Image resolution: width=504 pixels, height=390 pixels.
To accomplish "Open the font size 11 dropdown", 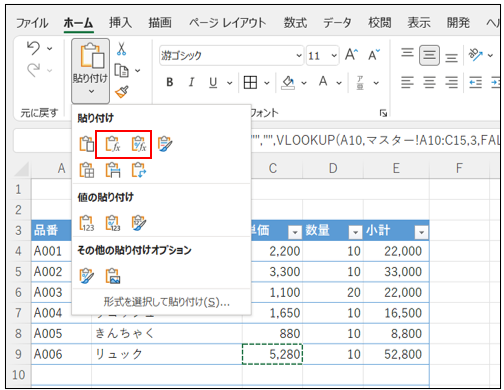I will click(x=334, y=55).
